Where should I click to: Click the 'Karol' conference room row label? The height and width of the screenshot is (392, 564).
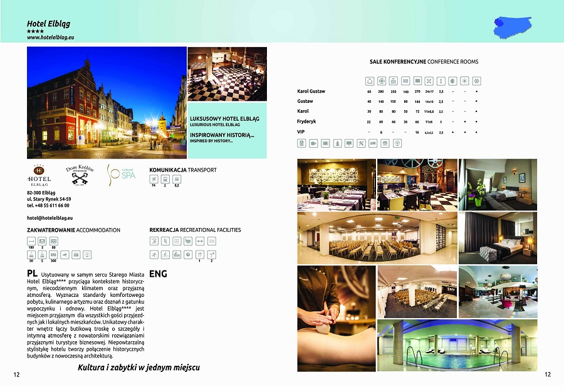(303, 111)
